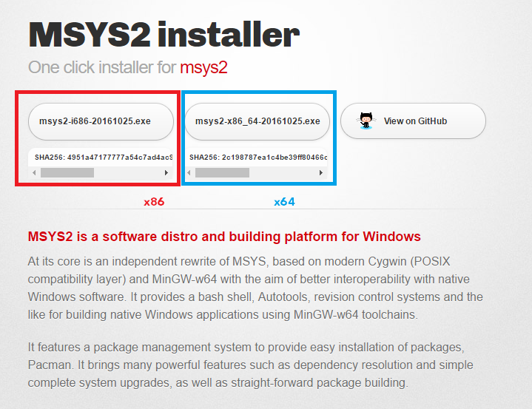
Task: Click paragraph starting 'At its core'
Action: (255, 288)
